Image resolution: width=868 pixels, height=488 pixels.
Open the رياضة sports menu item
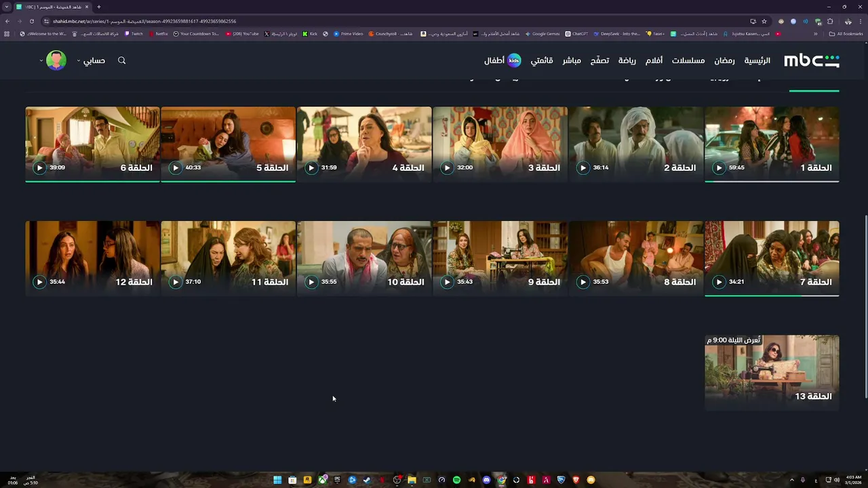pyautogui.click(x=627, y=60)
